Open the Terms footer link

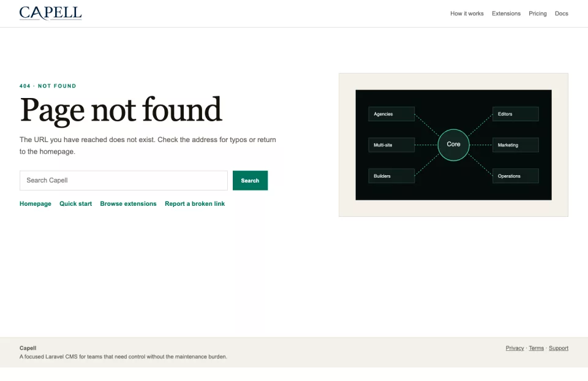(x=537, y=348)
